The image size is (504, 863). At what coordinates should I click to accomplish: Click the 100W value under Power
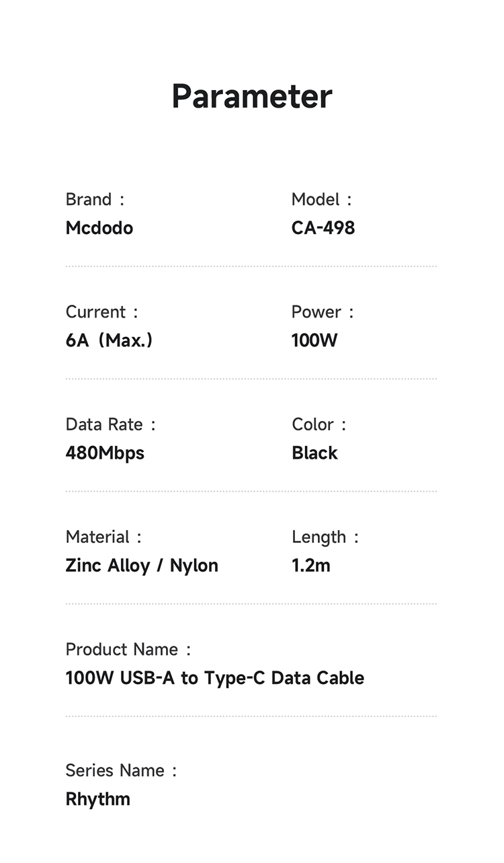(x=314, y=340)
